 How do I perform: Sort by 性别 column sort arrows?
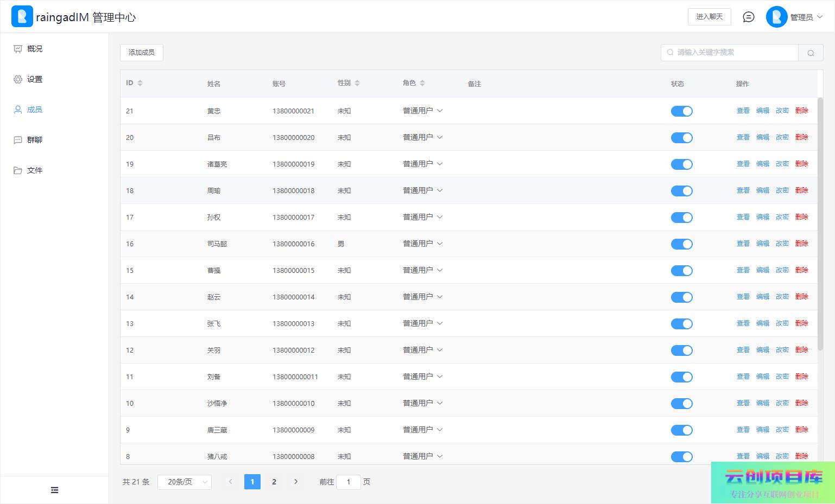[357, 83]
